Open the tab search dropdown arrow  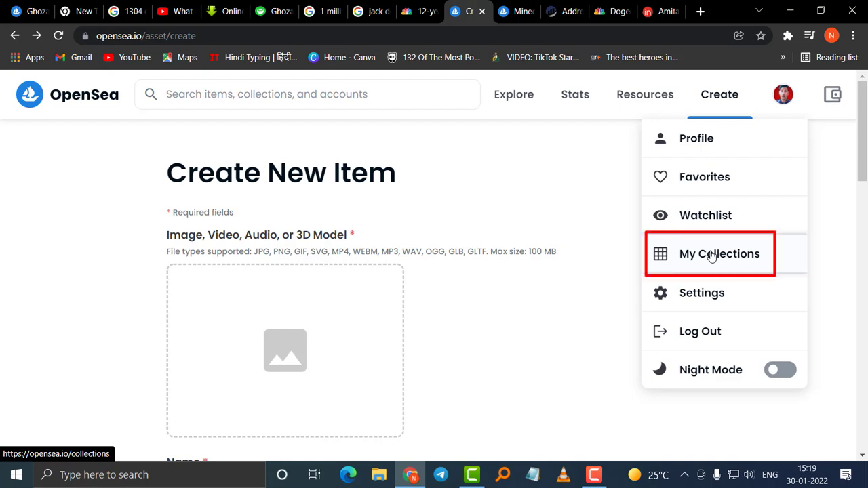point(759,11)
